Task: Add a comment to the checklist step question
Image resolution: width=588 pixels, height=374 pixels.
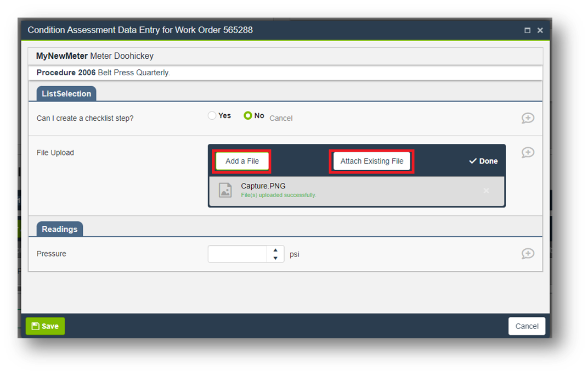Action: coord(528,118)
